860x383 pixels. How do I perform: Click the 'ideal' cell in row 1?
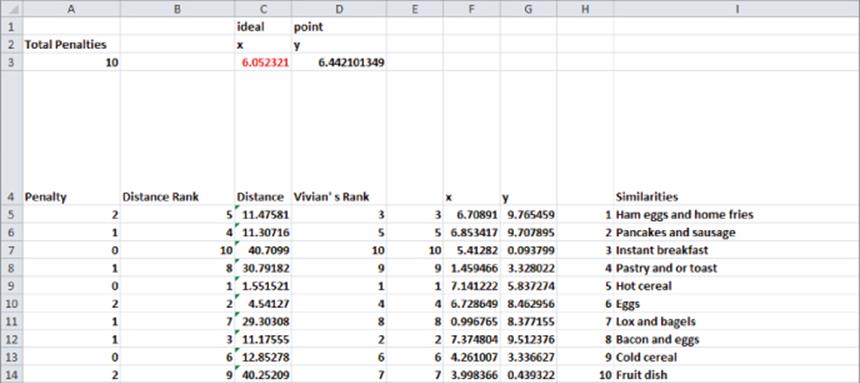[x=263, y=26]
